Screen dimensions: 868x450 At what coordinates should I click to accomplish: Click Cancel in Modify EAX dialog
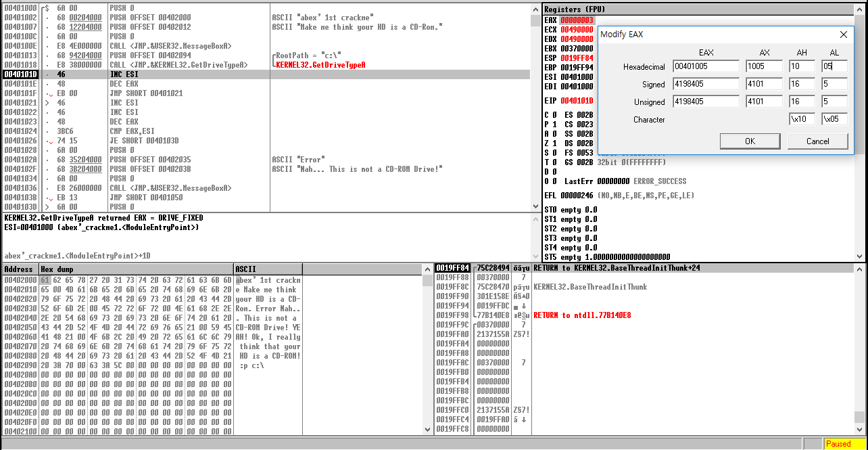click(817, 141)
